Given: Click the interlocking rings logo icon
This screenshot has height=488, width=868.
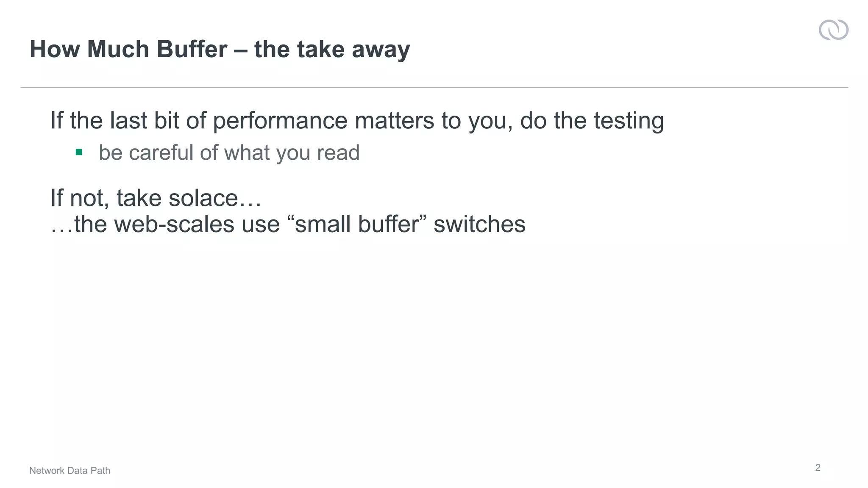Looking at the screenshot, I should tap(833, 30).
